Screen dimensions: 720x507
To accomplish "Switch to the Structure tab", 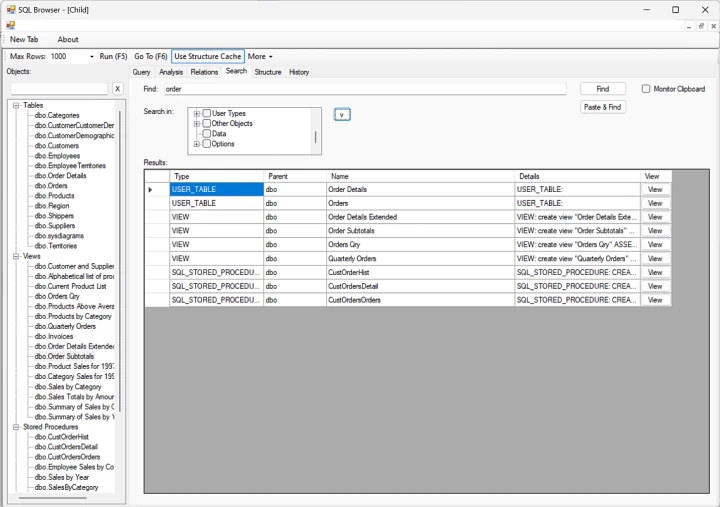I will click(x=268, y=72).
